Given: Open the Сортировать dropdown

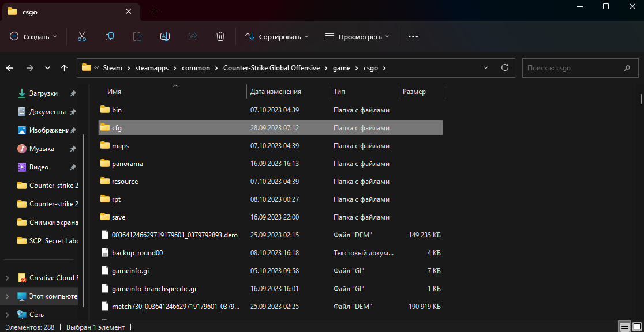Looking at the screenshot, I should point(276,36).
